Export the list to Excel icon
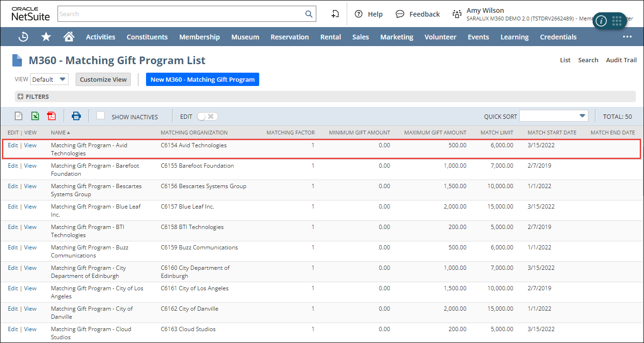Screen dimensions: 644x343 pyautogui.click(x=35, y=116)
